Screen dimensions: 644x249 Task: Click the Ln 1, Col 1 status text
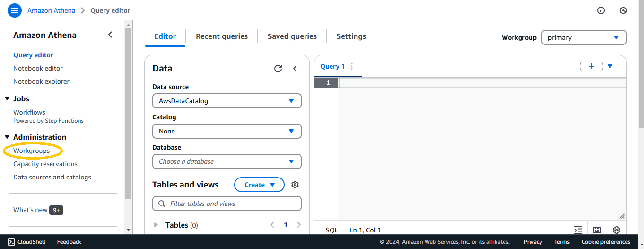365,230
